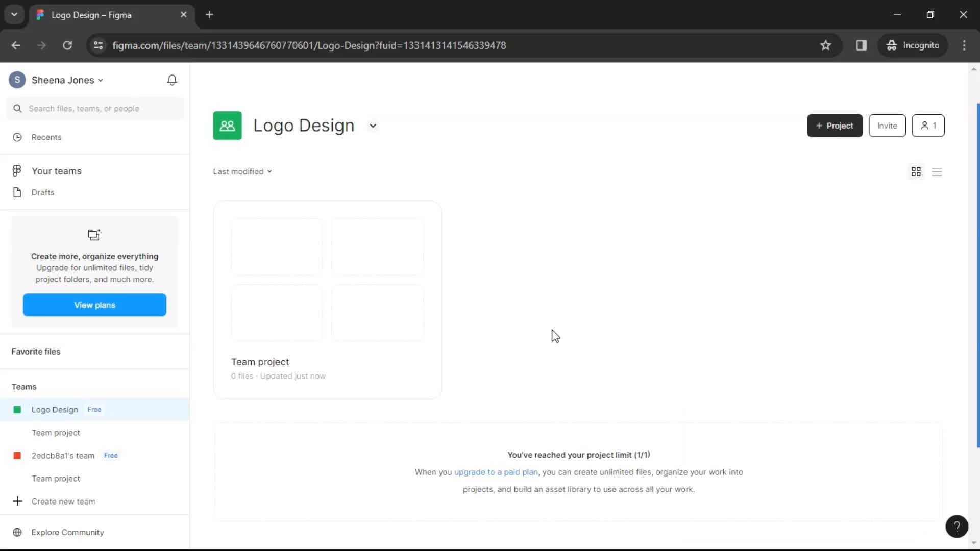
Task: Open the Last modified sort dropdown
Action: pos(242,171)
